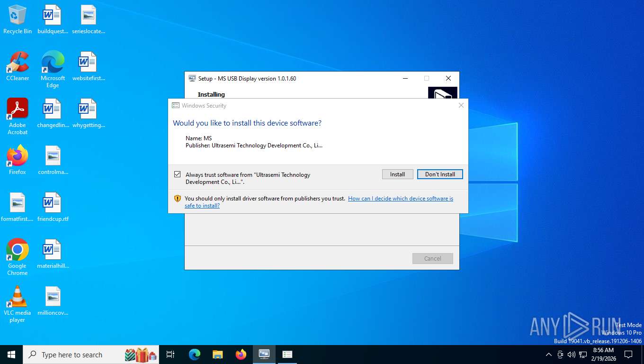The height and width of the screenshot is (364, 644).
Task: Launch Microsoft Edge desktop shortcut
Action: (53, 69)
